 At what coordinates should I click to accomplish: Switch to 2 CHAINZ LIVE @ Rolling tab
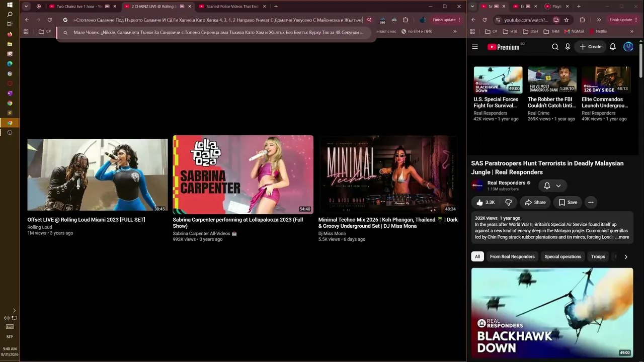click(157, 7)
